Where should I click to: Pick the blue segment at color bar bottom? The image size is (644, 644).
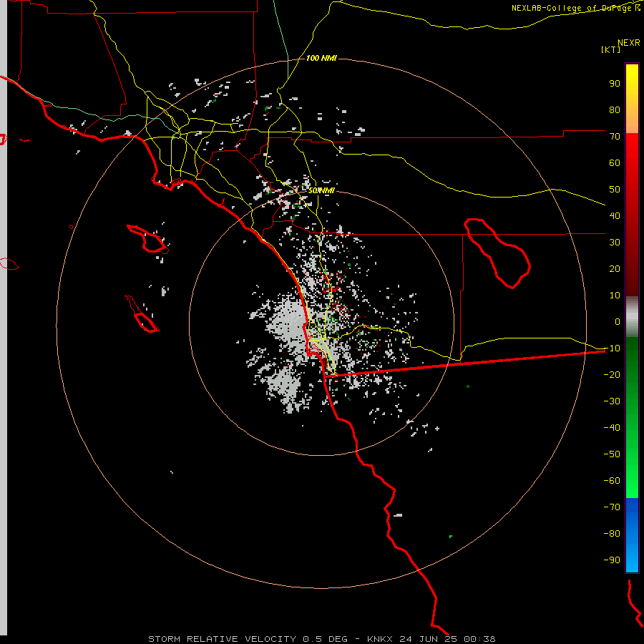632,535
